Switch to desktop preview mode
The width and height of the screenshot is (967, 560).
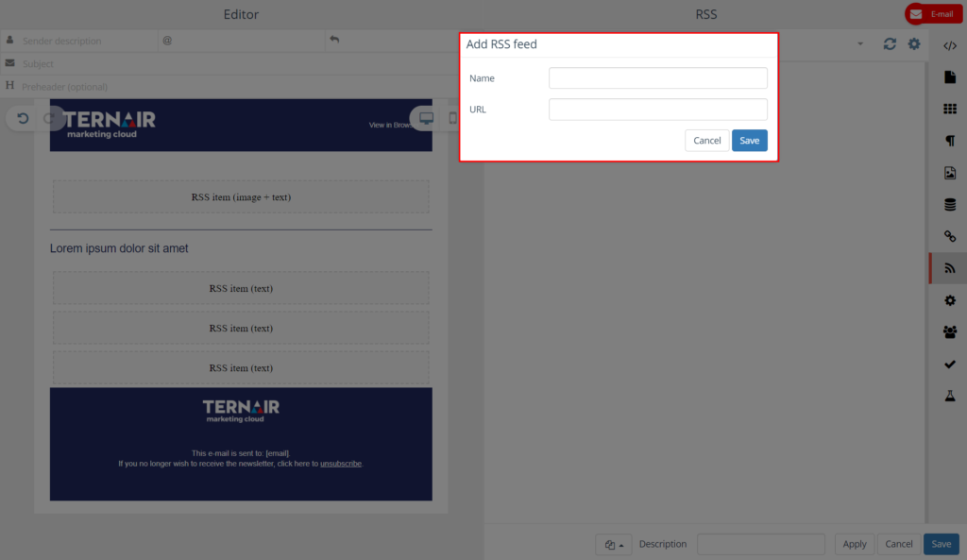coord(426,118)
